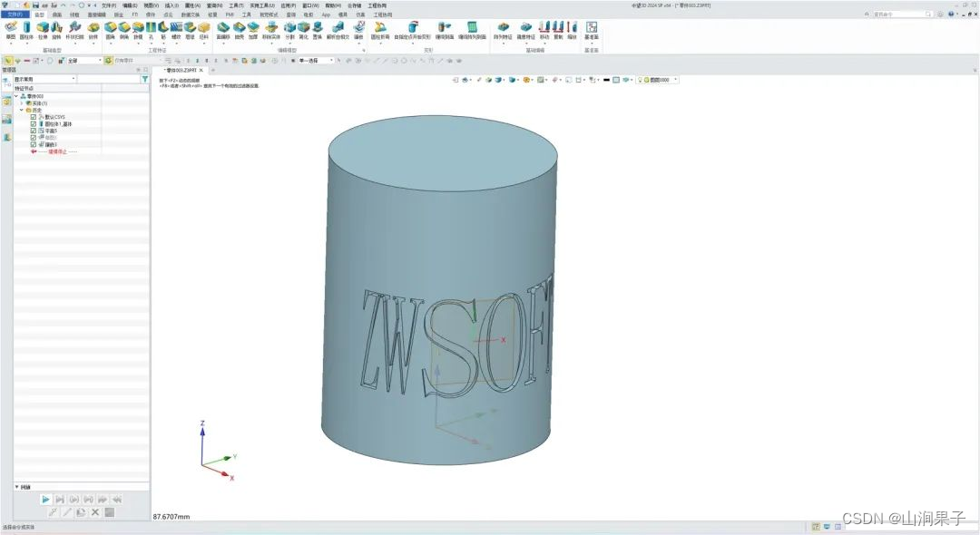Select the 拉伸 extrude tool
Image resolution: width=980 pixels, height=535 pixels.
[x=43, y=29]
